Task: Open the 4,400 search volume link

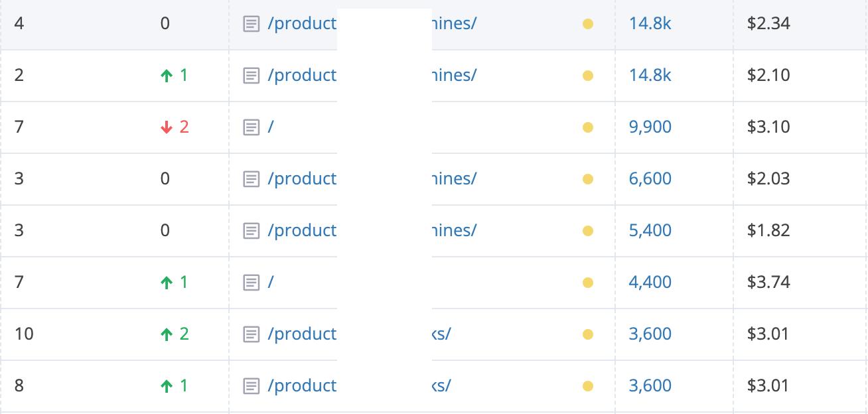Action: pyautogui.click(x=650, y=282)
